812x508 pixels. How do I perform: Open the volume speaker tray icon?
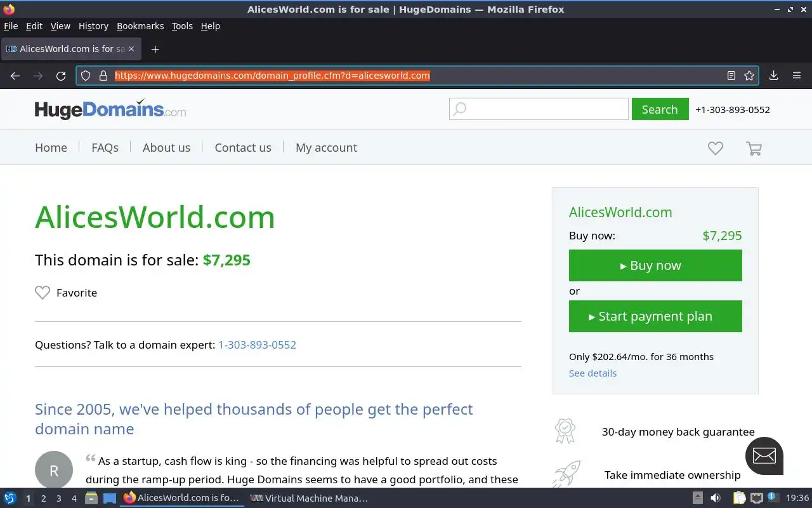click(x=716, y=498)
